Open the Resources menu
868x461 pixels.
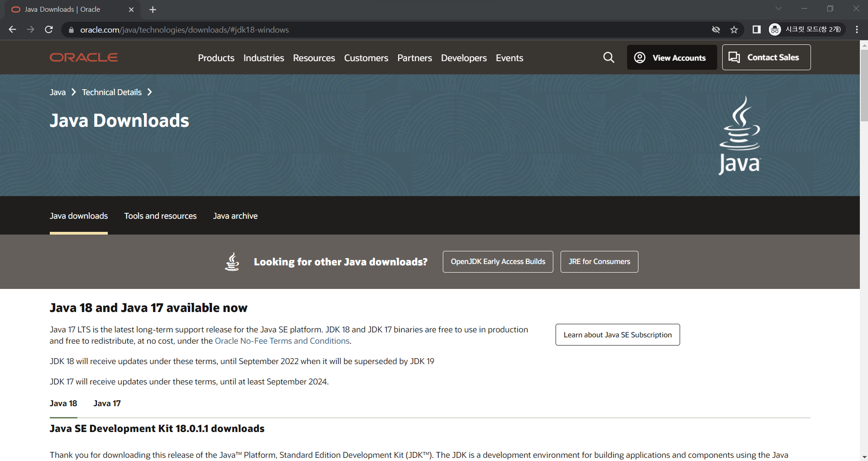point(314,58)
